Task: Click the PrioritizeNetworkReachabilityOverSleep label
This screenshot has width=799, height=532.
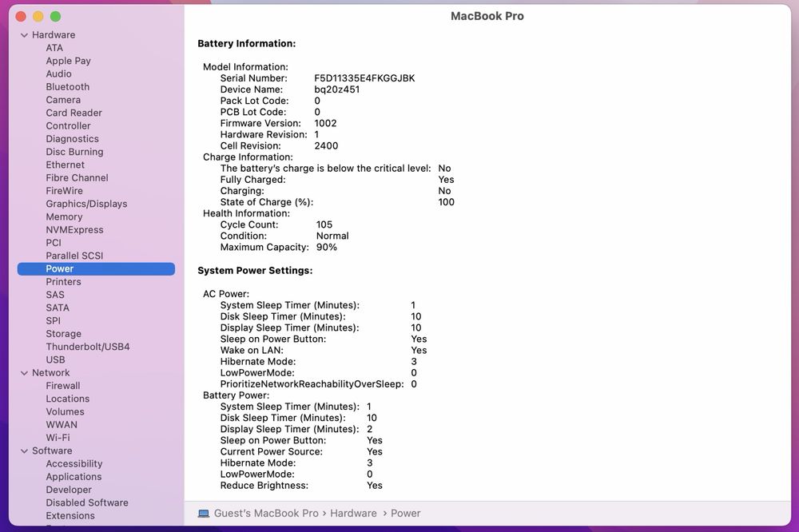Action: 312,383
